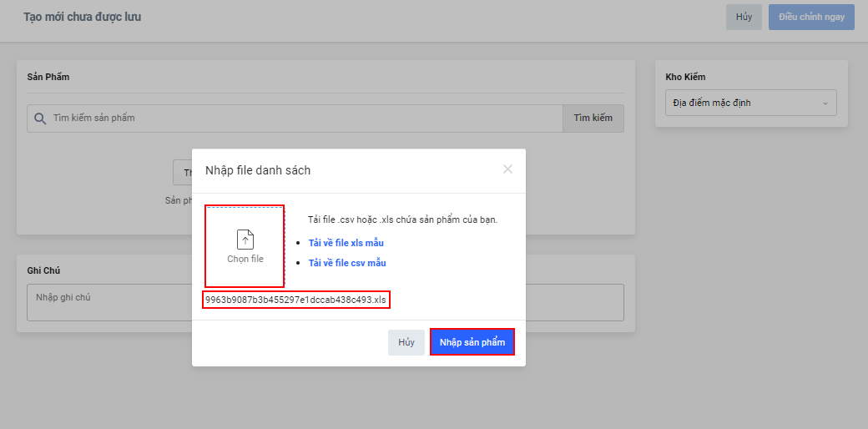Click the upload file icon in the Chọn file box

pos(245,240)
